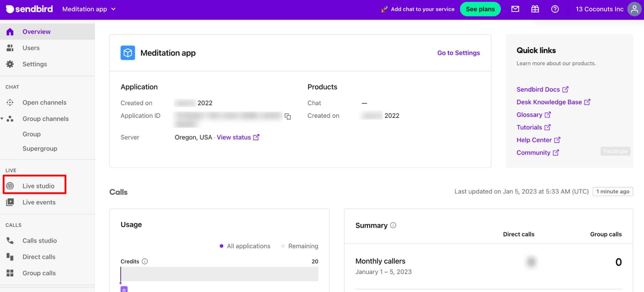Open the mail envelope icon in header
The height and width of the screenshot is (292, 644).
pyautogui.click(x=515, y=9)
